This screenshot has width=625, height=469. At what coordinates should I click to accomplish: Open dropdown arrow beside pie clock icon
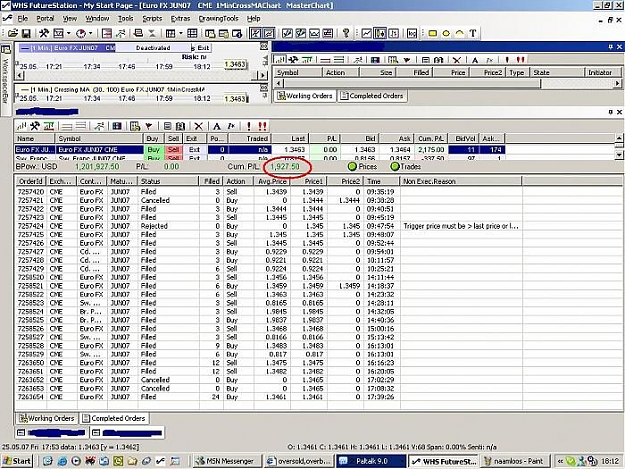click(x=91, y=33)
